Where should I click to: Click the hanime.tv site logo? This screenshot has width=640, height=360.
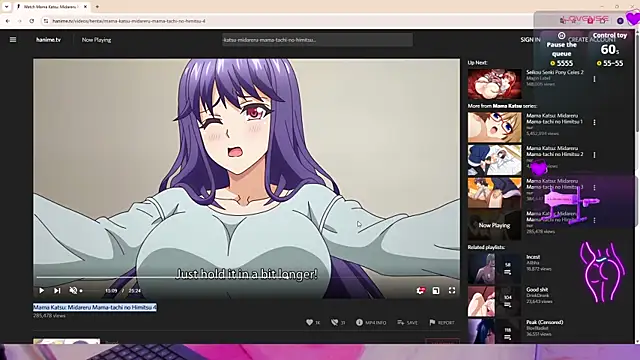(x=48, y=40)
